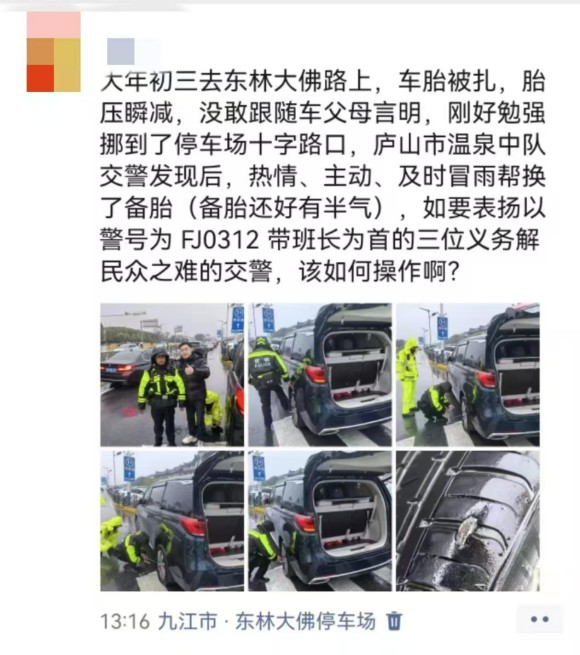Tap open trunk in second photo
The image size is (580, 655).
point(355,363)
